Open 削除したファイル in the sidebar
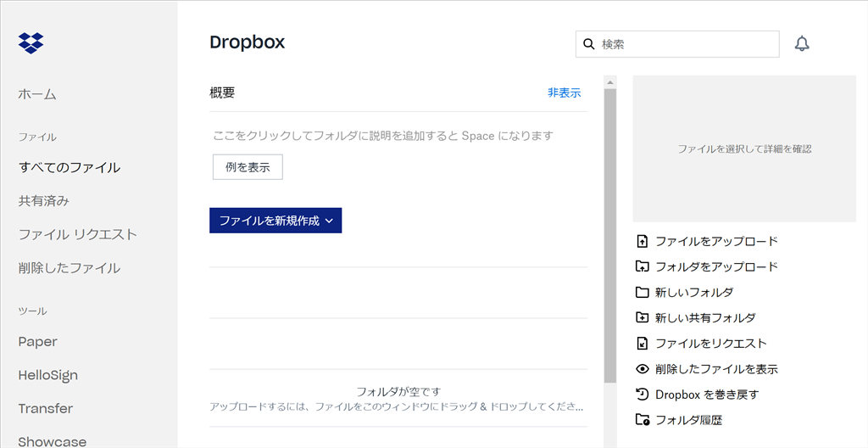The width and height of the screenshot is (868, 448). (70, 268)
